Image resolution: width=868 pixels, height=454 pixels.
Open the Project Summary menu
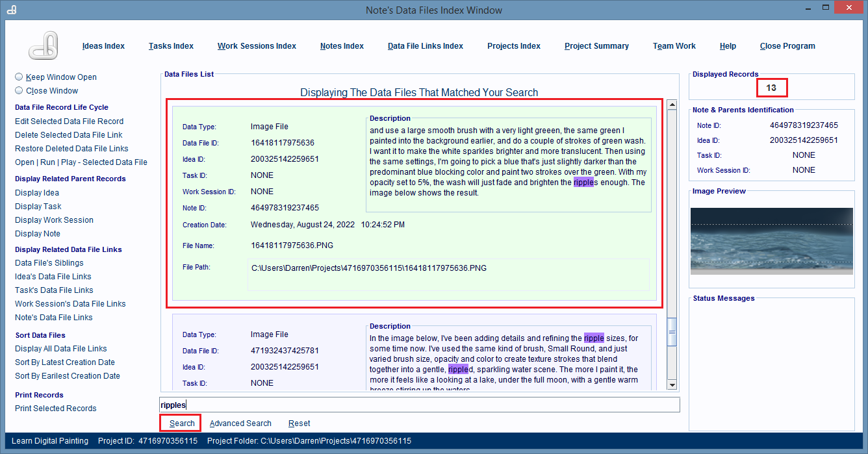(x=596, y=46)
